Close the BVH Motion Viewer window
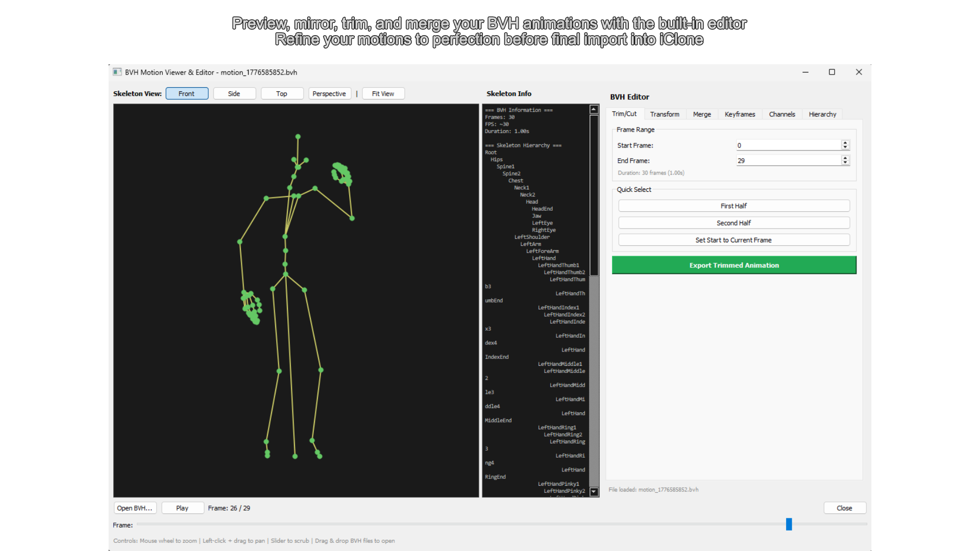 coord(859,72)
